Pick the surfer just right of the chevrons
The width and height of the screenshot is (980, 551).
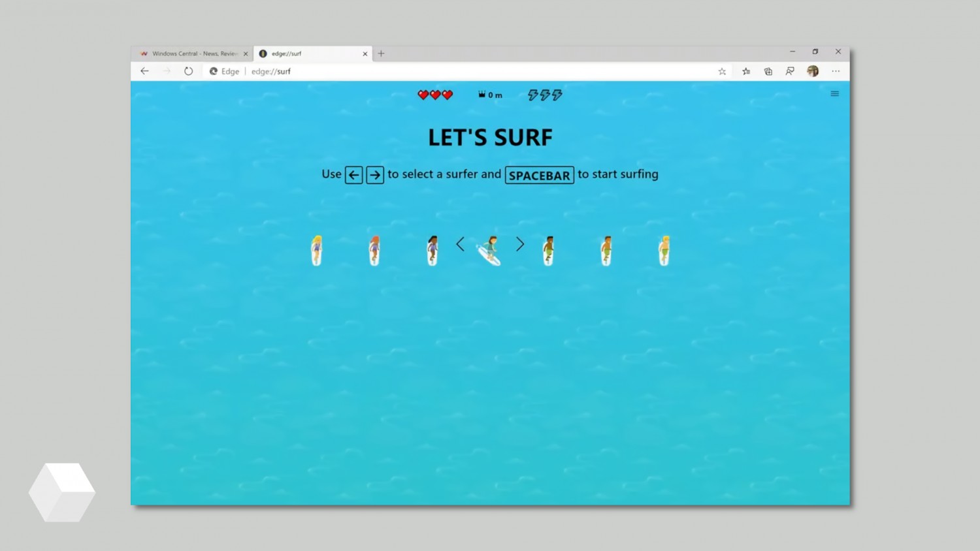pyautogui.click(x=548, y=250)
